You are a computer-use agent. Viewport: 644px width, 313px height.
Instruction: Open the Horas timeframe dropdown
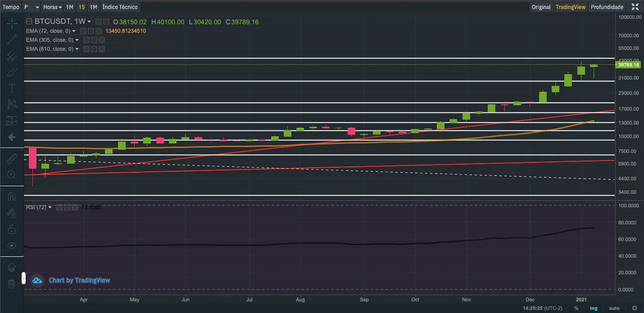(52, 7)
